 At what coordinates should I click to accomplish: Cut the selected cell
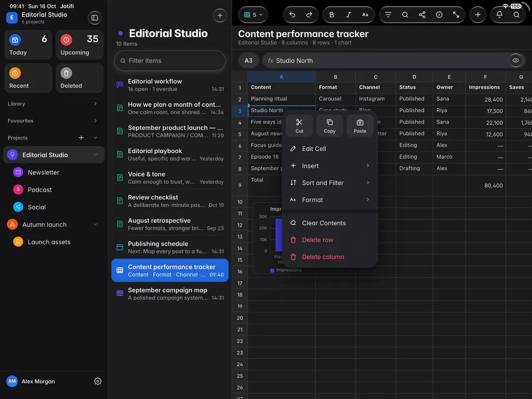click(x=299, y=125)
